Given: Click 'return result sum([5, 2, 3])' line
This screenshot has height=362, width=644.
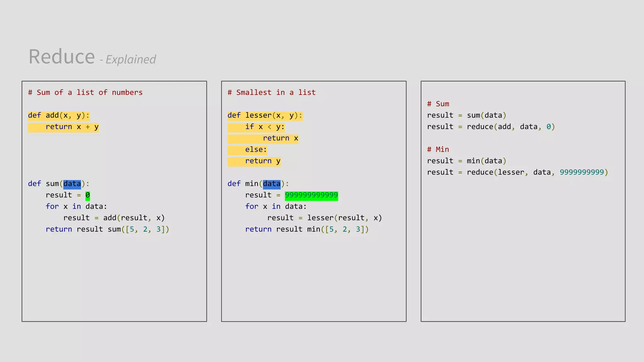Looking at the screenshot, I should 108,229.
